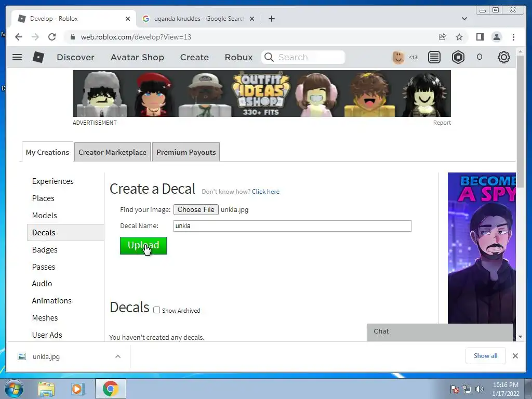
Task: Click the Chrome taskbar icon
Action: (x=111, y=389)
